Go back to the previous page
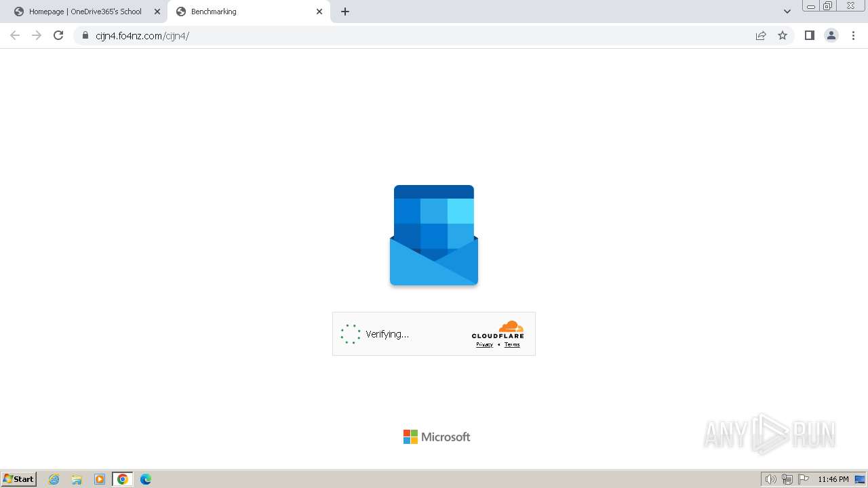This screenshot has width=868, height=488. tap(15, 35)
